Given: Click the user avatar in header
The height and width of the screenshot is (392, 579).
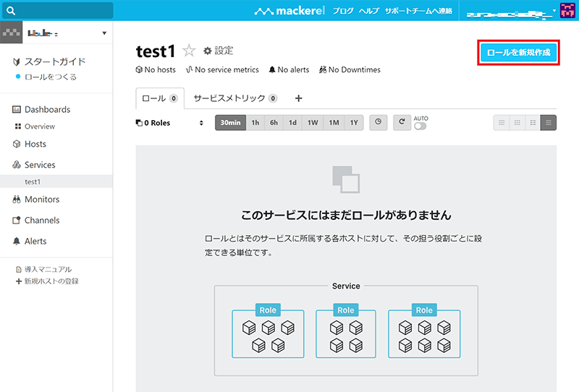Looking at the screenshot, I should click(x=568, y=12).
